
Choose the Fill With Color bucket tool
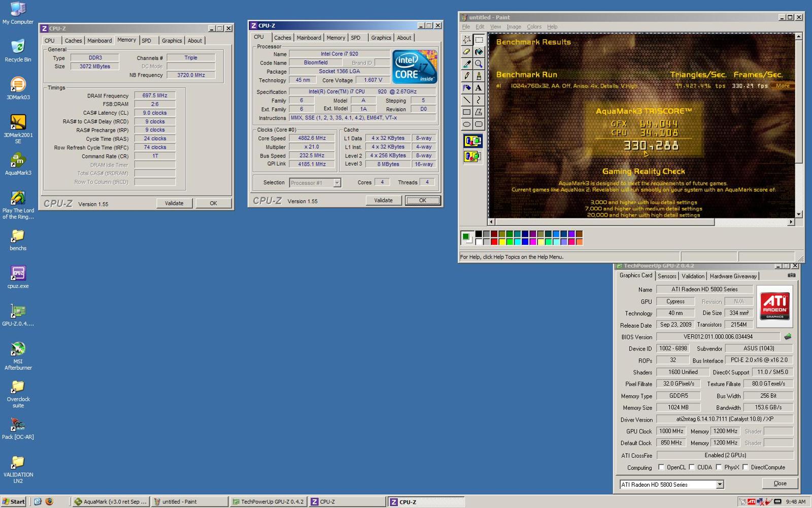coord(479,52)
